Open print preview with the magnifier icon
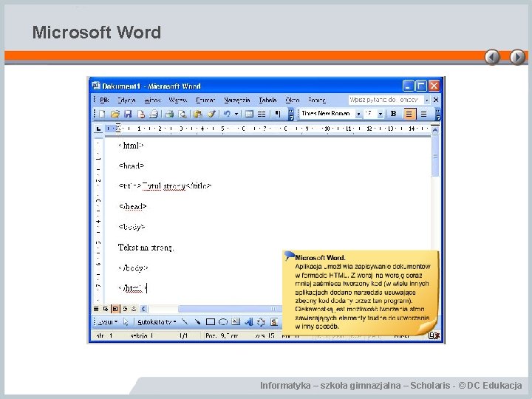This screenshot has height=399, width=532. point(183,114)
